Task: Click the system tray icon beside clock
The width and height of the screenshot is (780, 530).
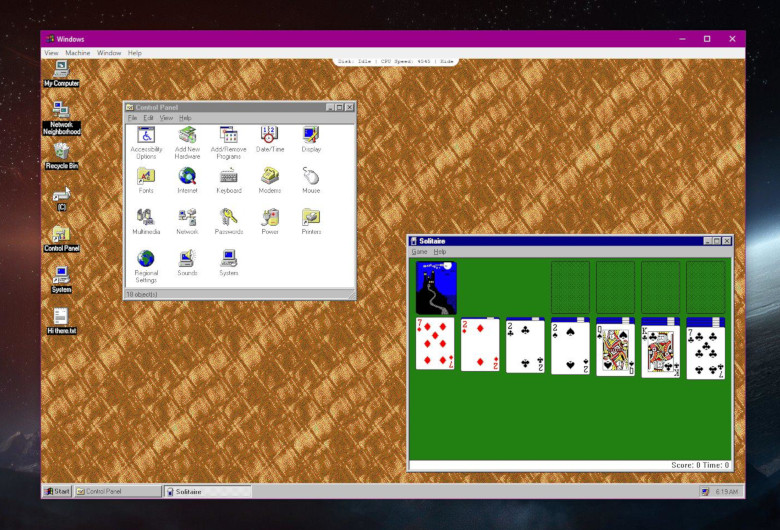Action: point(705,492)
